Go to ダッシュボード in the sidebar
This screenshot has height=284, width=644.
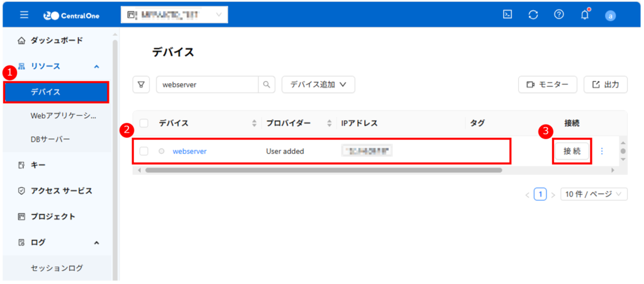(57, 40)
